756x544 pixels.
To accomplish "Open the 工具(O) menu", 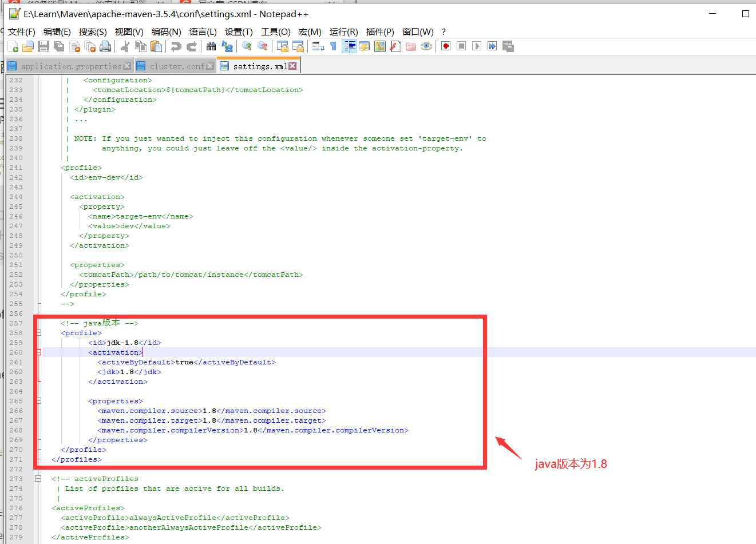I will (x=276, y=32).
